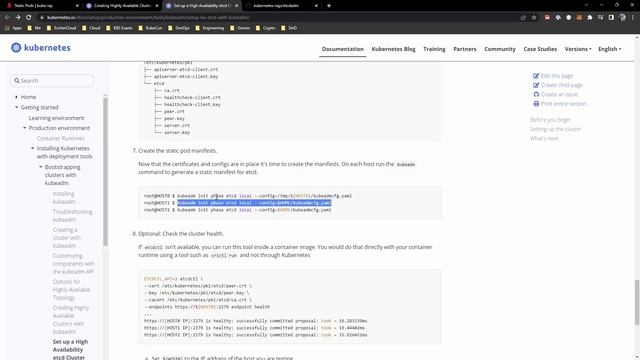Open the Case Studies nav item

click(540, 49)
